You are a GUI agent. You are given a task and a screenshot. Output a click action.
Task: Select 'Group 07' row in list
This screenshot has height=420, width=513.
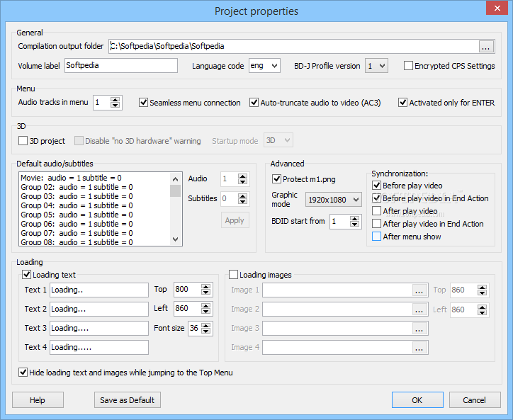(95, 233)
